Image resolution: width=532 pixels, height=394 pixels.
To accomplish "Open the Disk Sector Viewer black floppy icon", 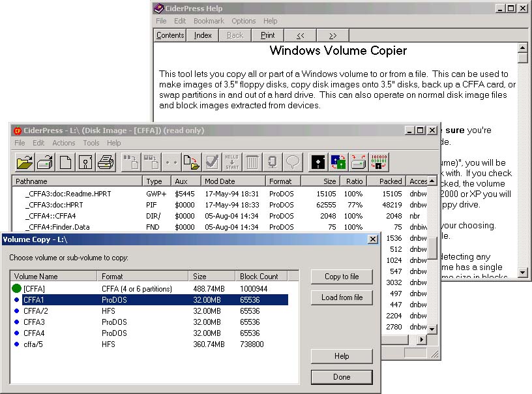I will click(x=318, y=161).
